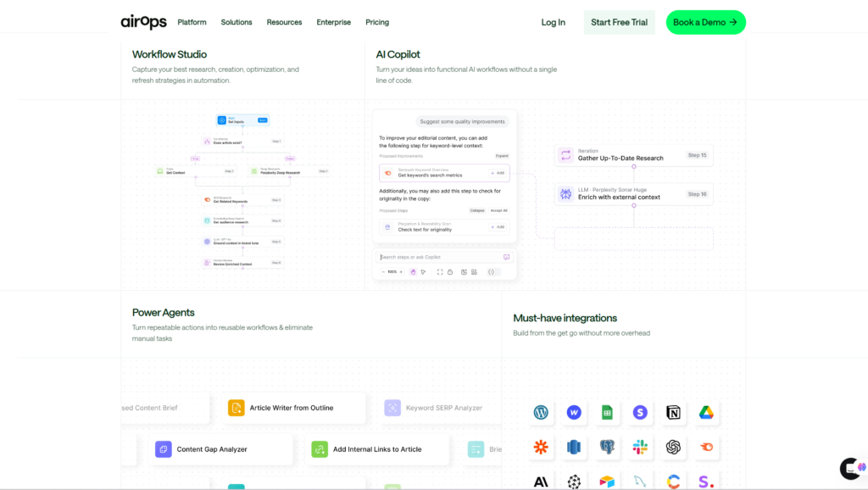This screenshot has width=868, height=490.
Task: Click the lock canvas icon
Action: click(x=450, y=272)
